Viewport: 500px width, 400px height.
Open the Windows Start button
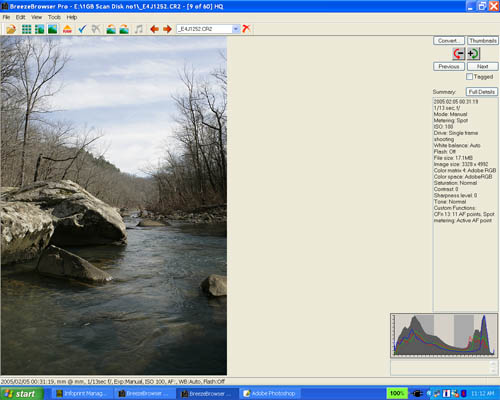click(22, 394)
